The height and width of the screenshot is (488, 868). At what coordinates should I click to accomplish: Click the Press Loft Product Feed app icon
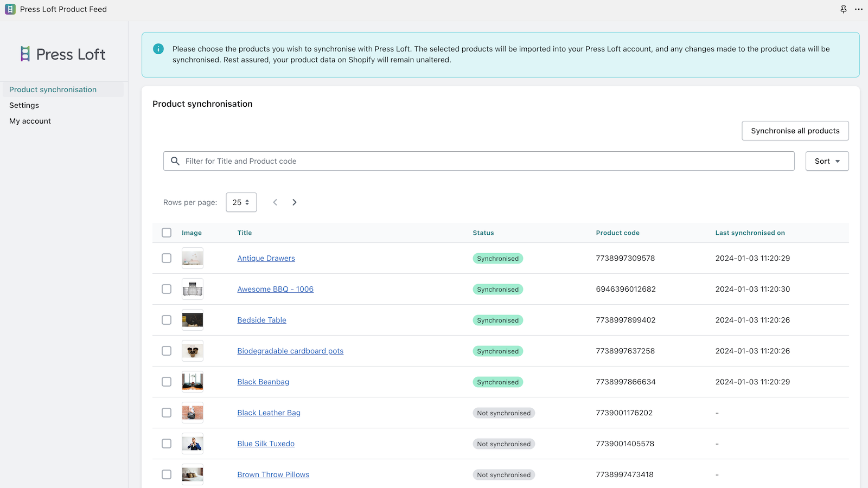pos(10,9)
